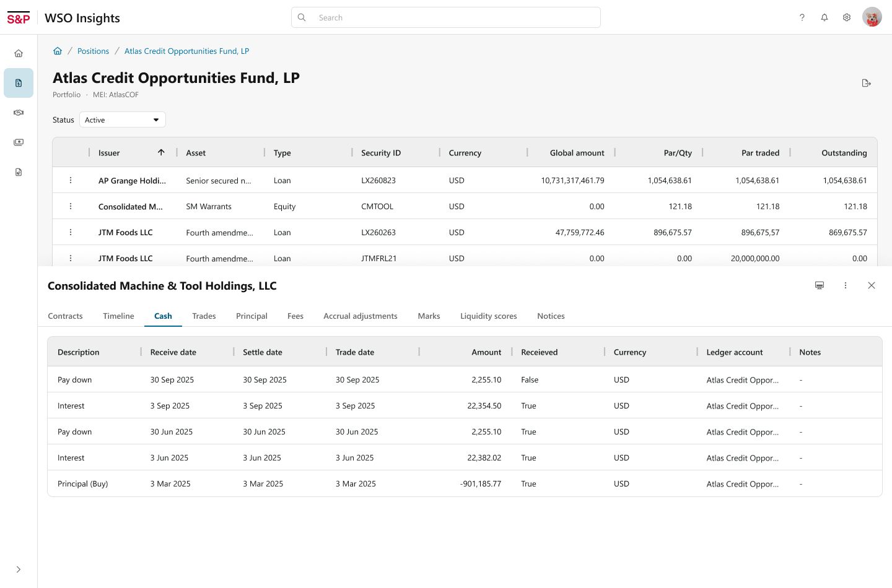Click security ID JTMFRL21
Viewport: 892px width, 588px height.
379,259
